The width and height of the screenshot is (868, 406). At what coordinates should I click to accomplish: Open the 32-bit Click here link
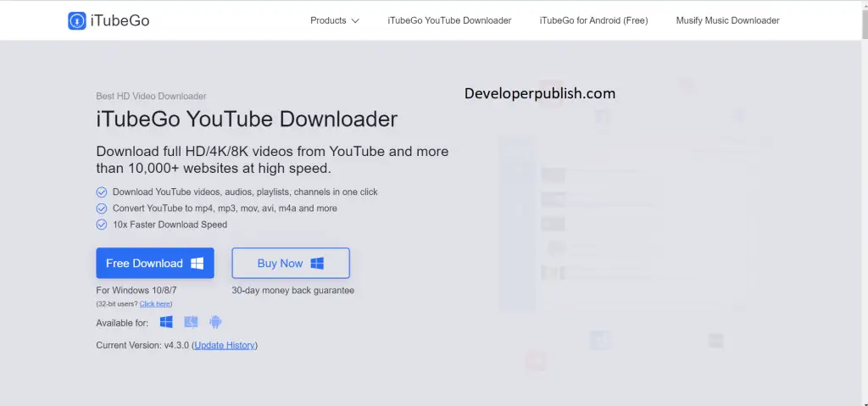(x=155, y=304)
